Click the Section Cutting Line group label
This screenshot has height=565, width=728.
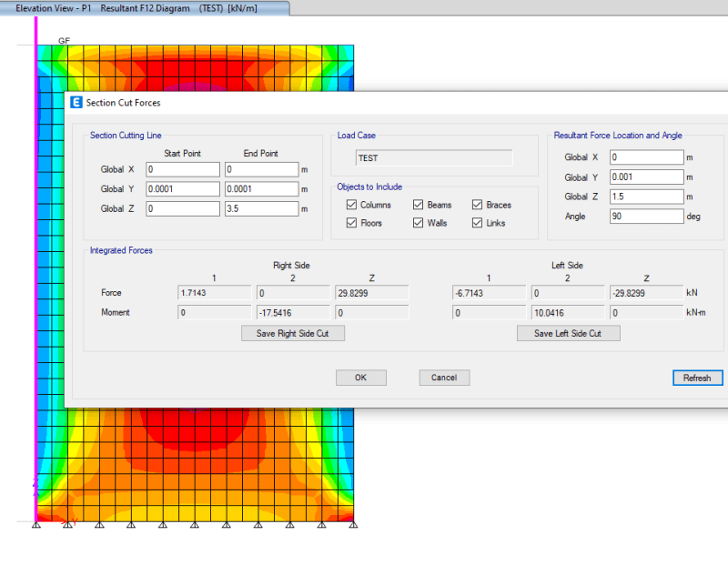point(126,135)
